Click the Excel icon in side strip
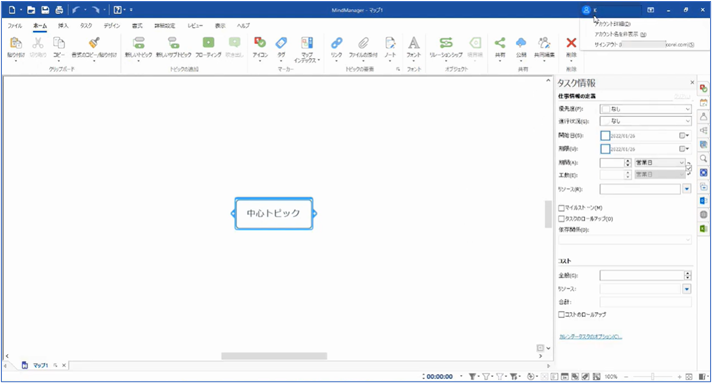712x383 pixels. (x=703, y=229)
